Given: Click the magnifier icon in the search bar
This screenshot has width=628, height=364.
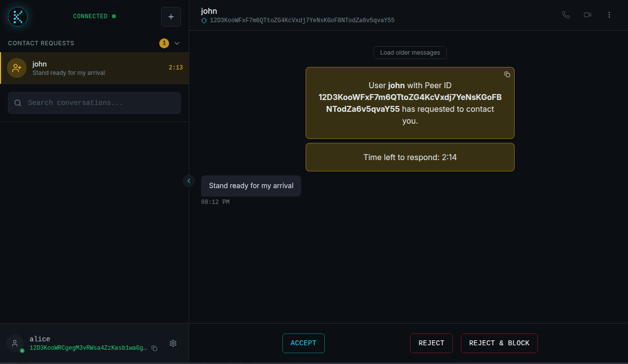Looking at the screenshot, I should (x=18, y=103).
